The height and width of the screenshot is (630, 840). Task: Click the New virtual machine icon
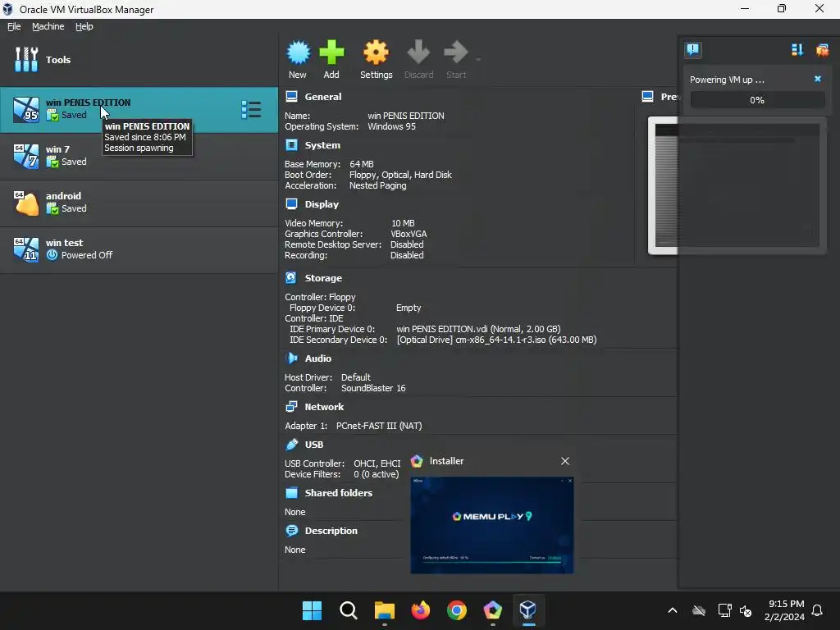point(298,52)
